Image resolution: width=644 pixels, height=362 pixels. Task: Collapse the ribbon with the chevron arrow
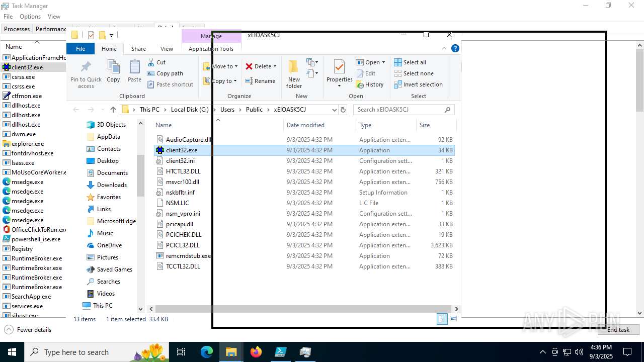click(444, 49)
